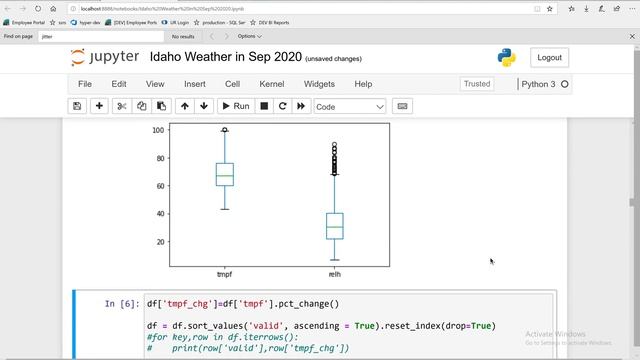Open the Widgets menu
Screen dimensions: 640x360
(319, 84)
